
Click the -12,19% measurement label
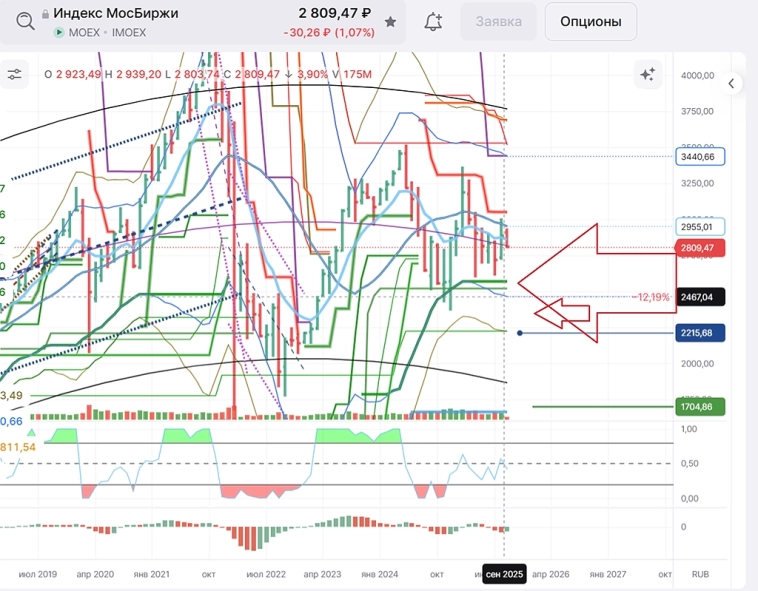[x=651, y=297]
